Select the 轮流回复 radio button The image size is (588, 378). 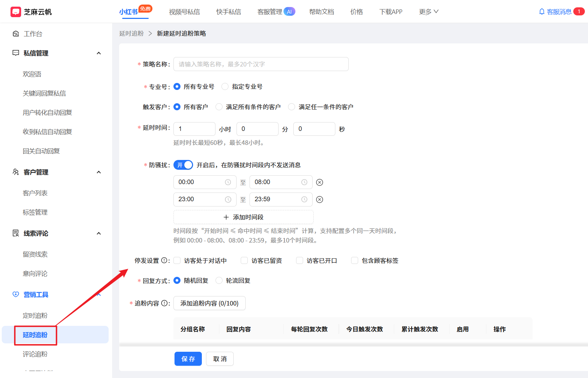(219, 280)
